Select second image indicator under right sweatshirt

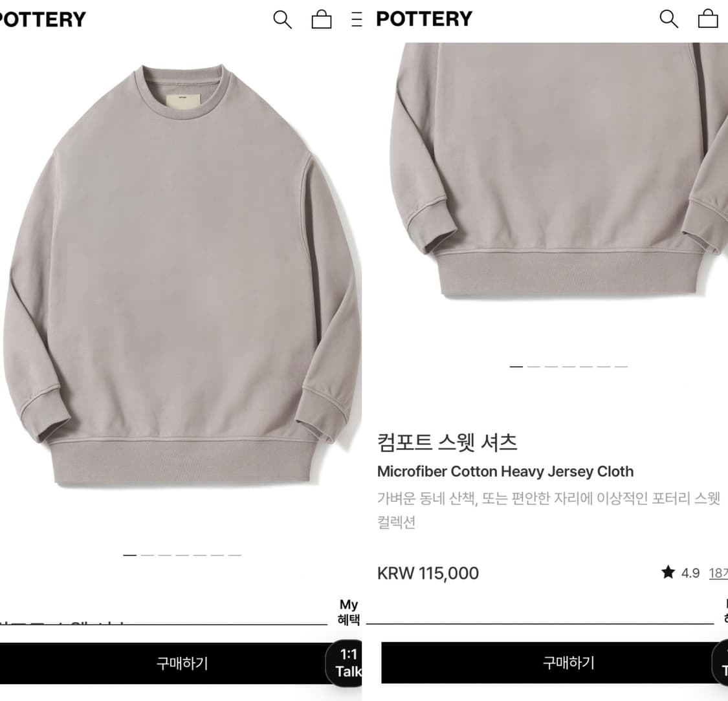point(534,367)
